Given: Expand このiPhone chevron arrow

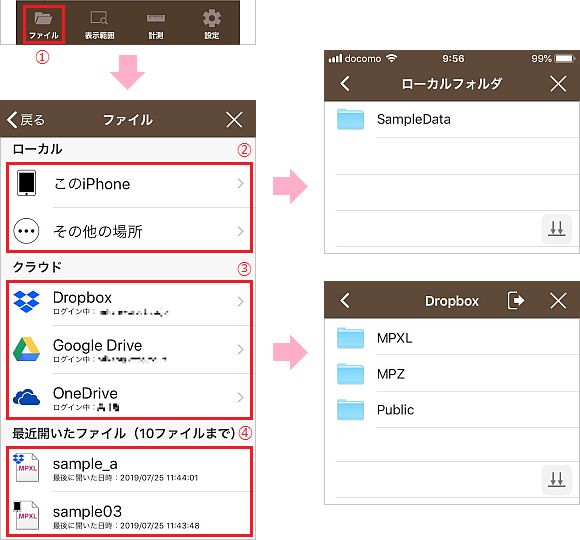Looking at the screenshot, I should 240,183.
